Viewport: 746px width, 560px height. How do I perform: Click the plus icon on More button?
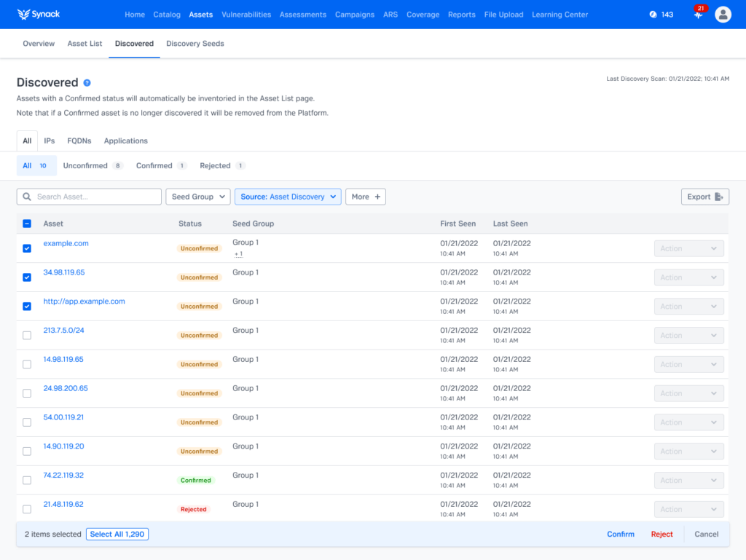tap(377, 197)
